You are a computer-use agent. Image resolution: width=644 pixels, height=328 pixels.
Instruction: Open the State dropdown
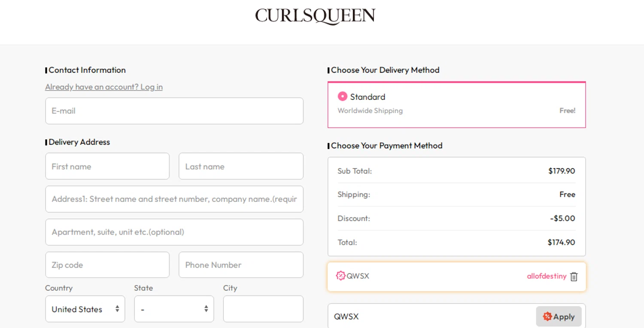(x=174, y=309)
